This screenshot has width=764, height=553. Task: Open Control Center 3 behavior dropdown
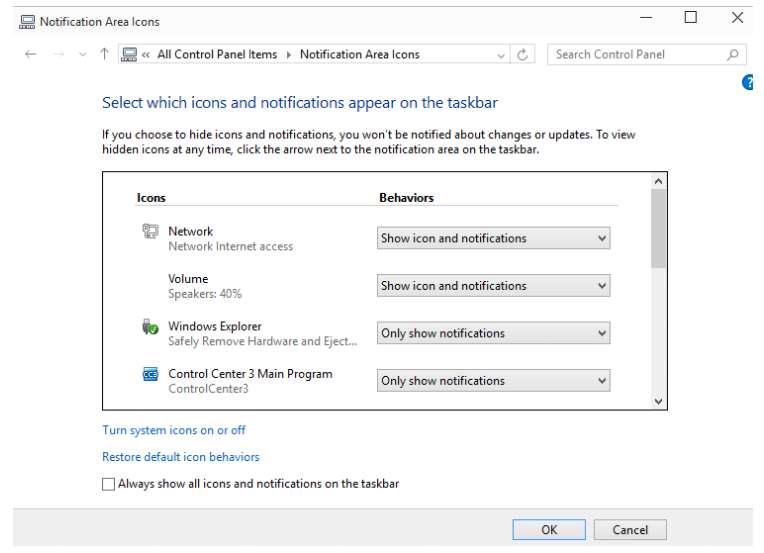tap(494, 381)
